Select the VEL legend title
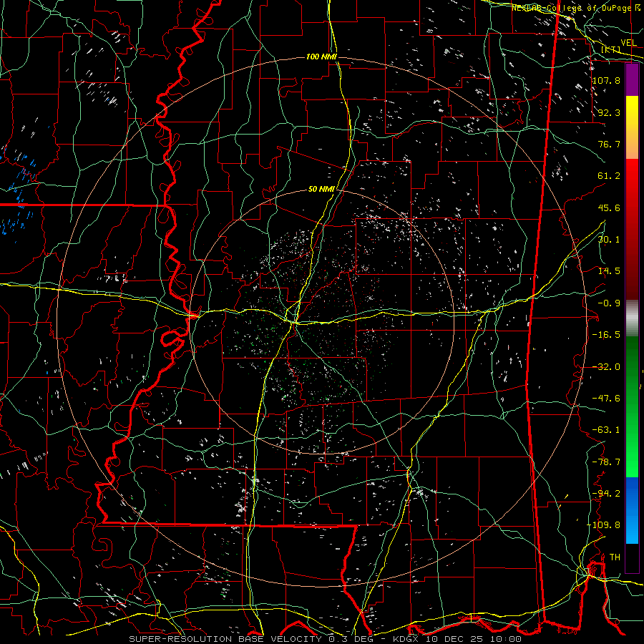The height and width of the screenshot is (644, 644). tap(629, 43)
